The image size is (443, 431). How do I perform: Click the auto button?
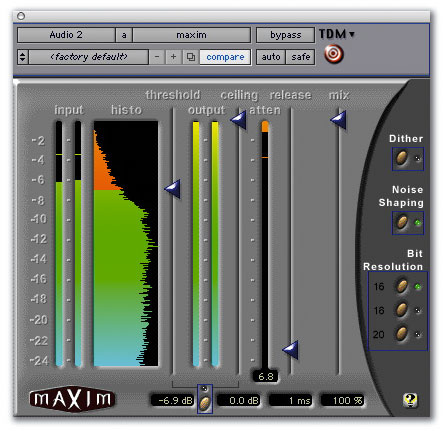tap(271, 57)
